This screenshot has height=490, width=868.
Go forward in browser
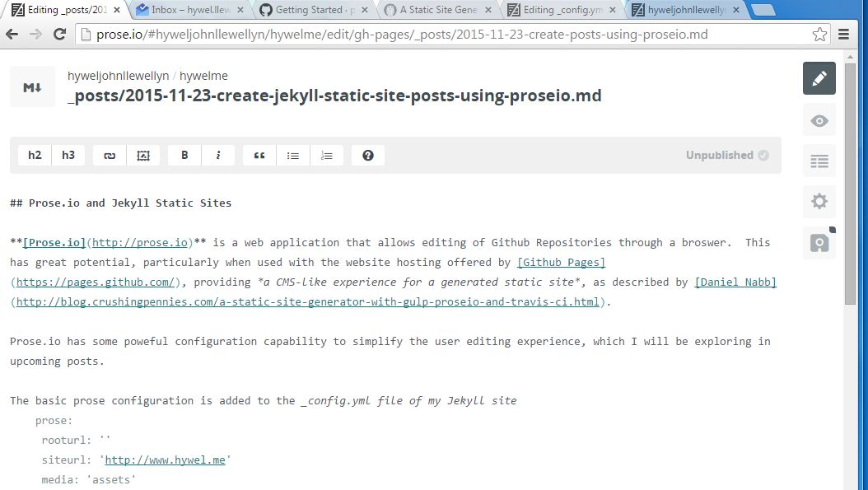click(x=35, y=35)
